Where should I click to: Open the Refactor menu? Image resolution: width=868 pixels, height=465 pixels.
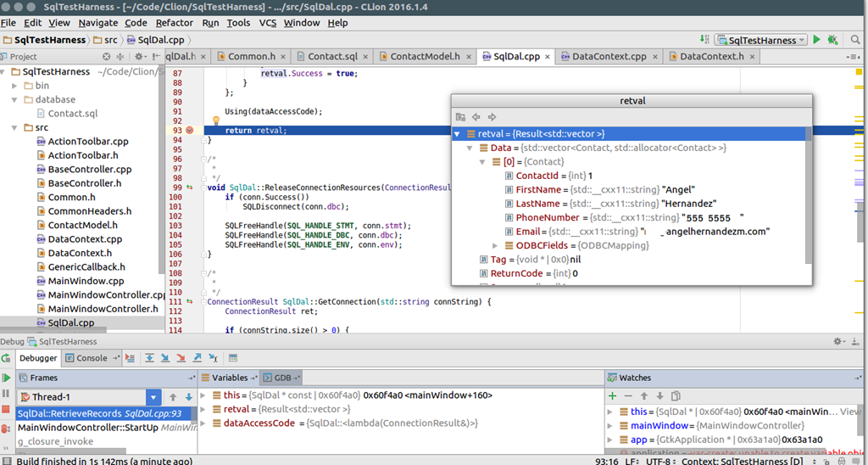(174, 23)
